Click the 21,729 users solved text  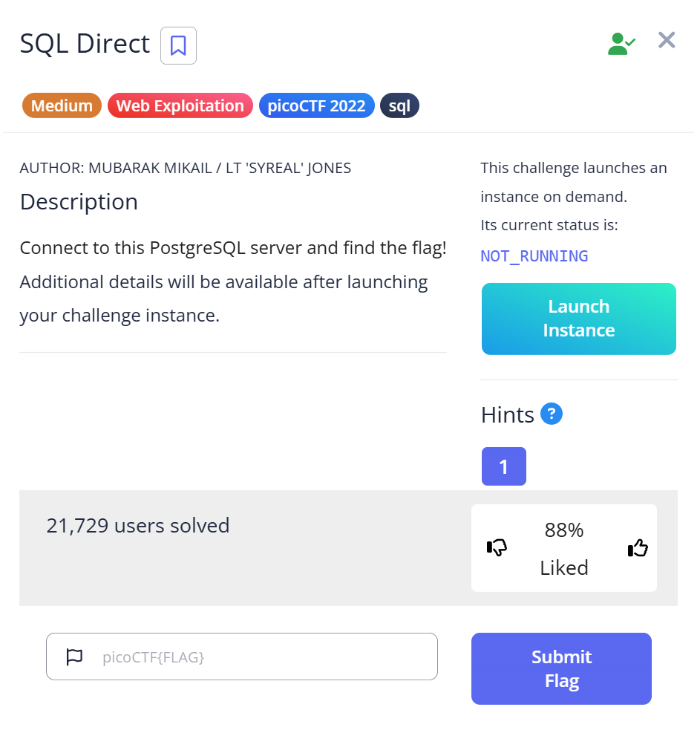137,526
